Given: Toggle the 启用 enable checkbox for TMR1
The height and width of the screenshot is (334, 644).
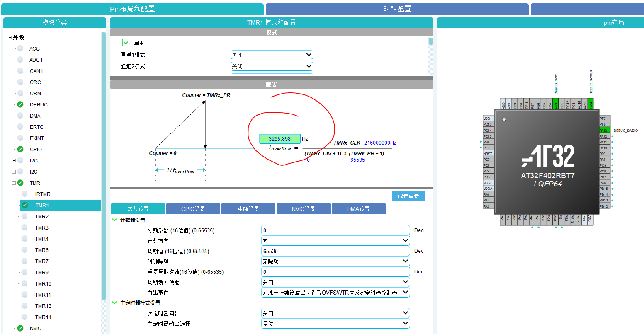Looking at the screenshot, I should (126, 42).
